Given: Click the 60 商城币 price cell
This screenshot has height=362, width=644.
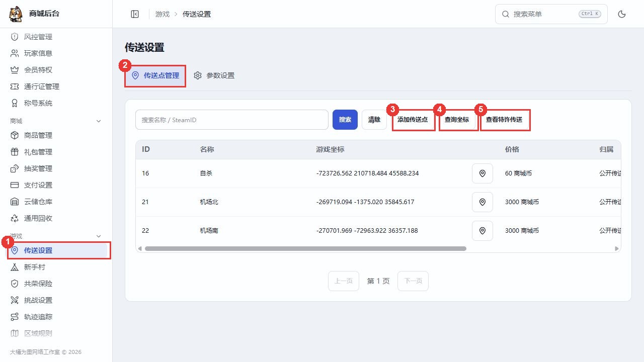Looking at the screenshot, I should pos(518,173).
